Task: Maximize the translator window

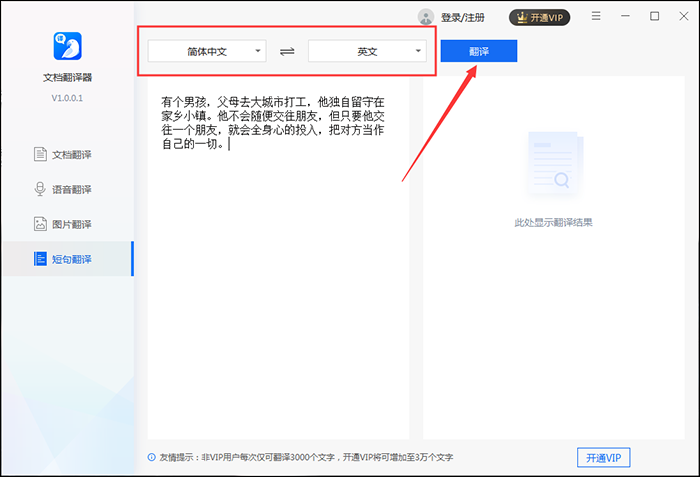Action: click(x=654, y=16)
